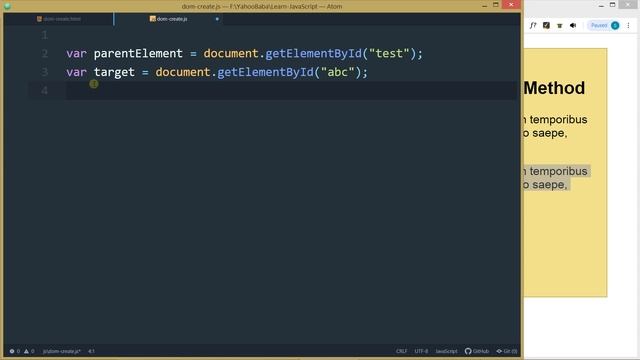The image size is (640, 360).
Task: Click the dark hat extension icon in browser
Action: click(560, 25)
